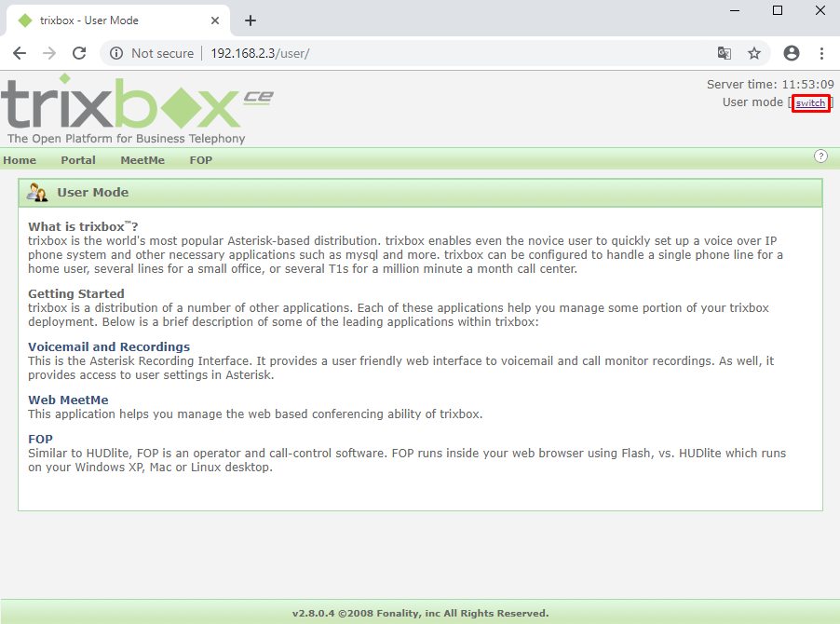Open the FOP heading link
Screen dimensions: 840x624
coord(40,439)
